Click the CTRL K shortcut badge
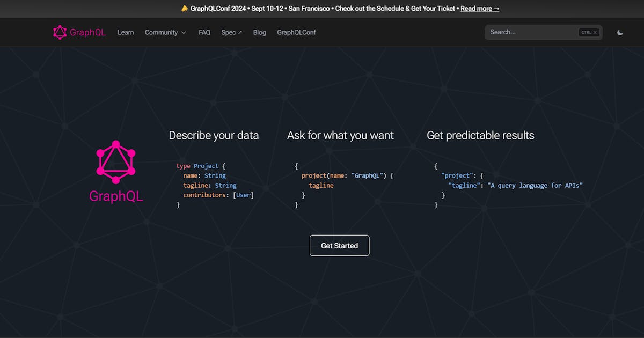The height and width of the screenshot is (338, 644). coord(589,32)
